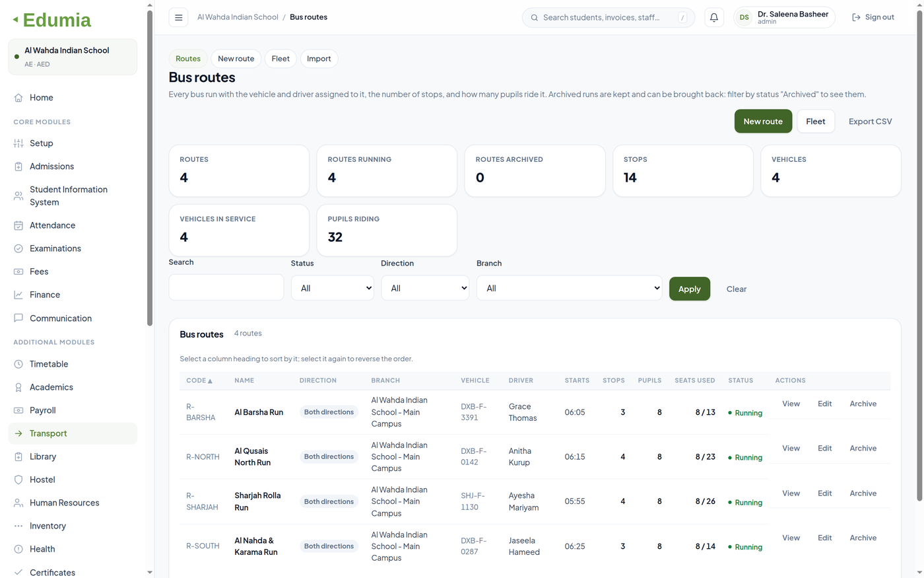Export routes as CSV

870,122
